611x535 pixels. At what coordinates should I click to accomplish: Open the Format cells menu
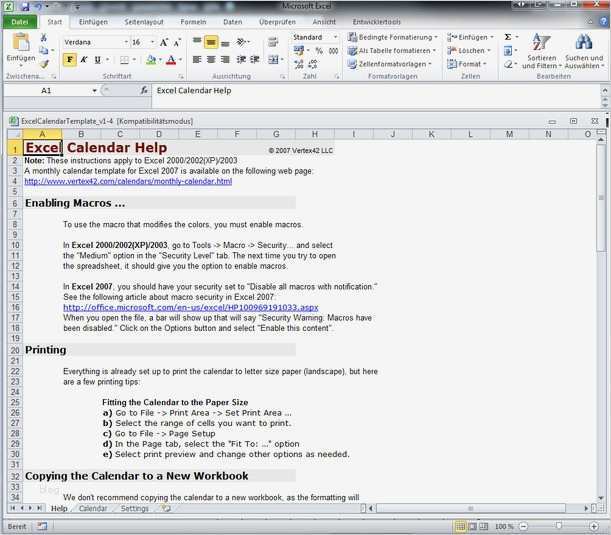(x=467, y=64)
